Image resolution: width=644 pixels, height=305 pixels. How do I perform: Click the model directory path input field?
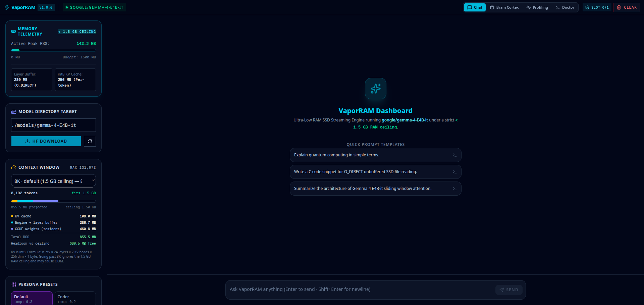pos(53,125)
